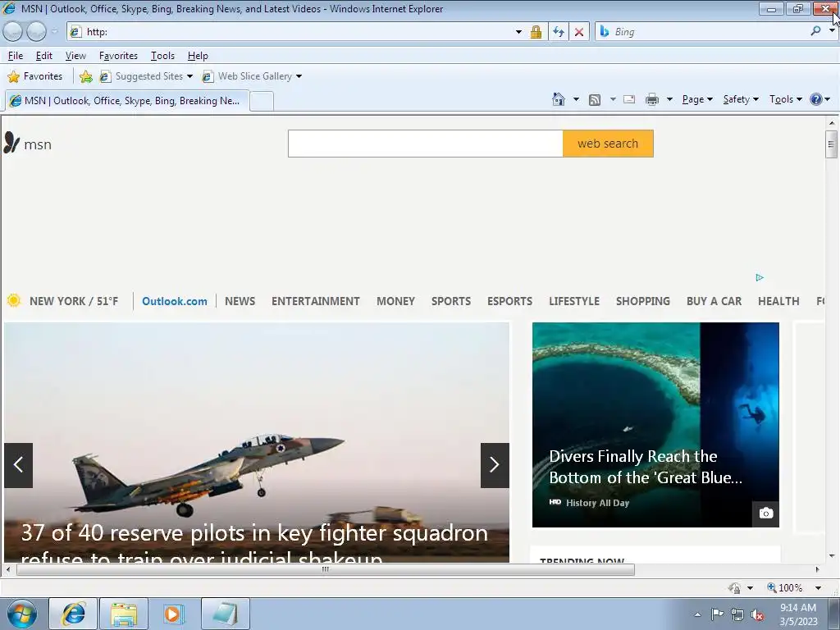The height and width of the screenshot is (630, 840).
Task: Show previous slide in news carousel
Action: coord(19,465)
